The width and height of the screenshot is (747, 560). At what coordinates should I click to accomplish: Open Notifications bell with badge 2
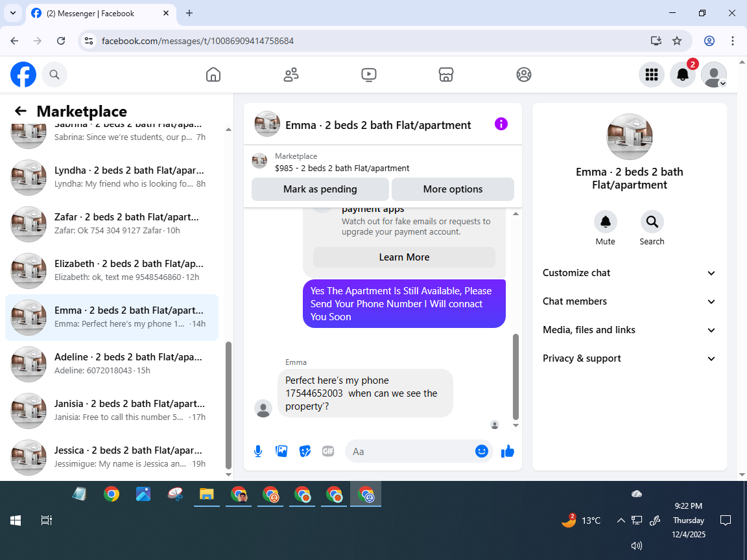click(x=683, y=75)
